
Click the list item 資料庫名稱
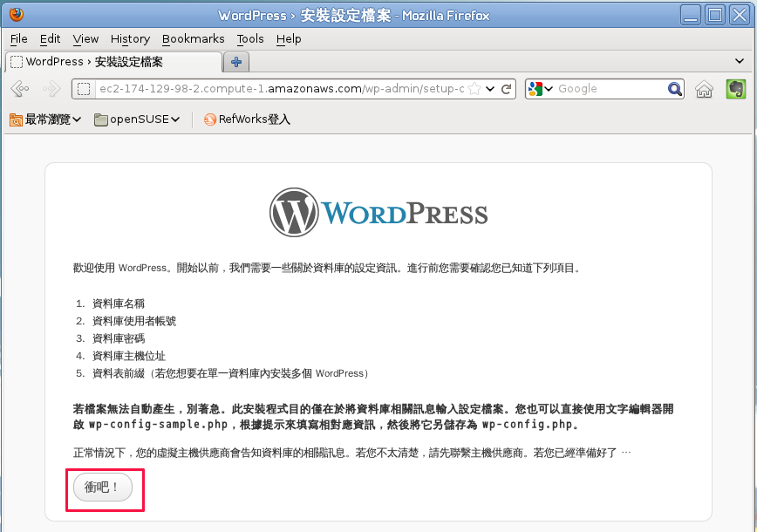coord(119,304)
